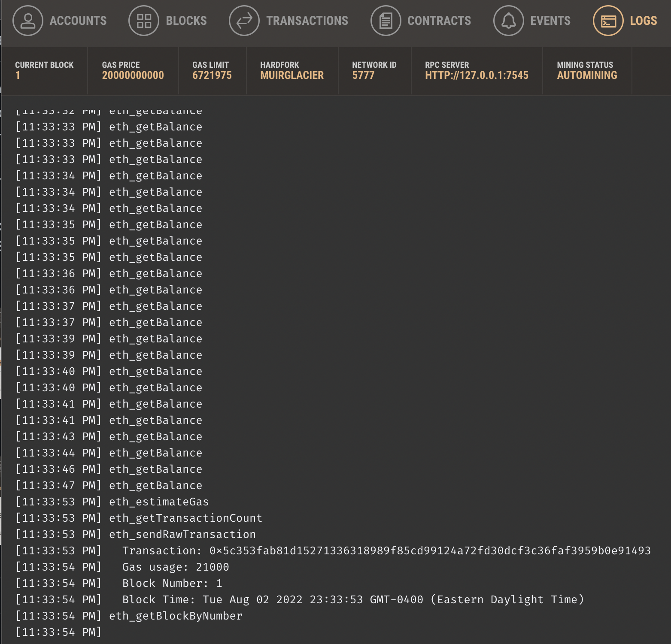
Task: Click the CURRENT BLOCK value 1
Action: coord(18,76)
